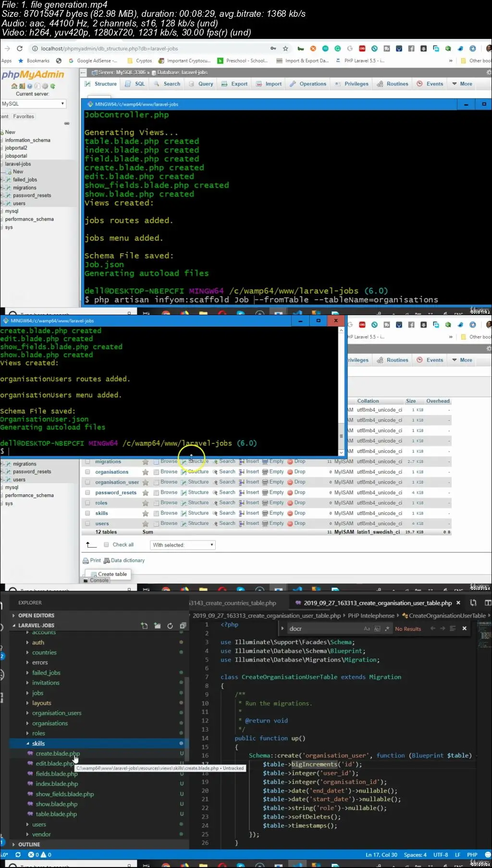Viewport: 492px width, 868px height.
Task: Favorite the organisations table star
Action: click(x=145, y=472)
